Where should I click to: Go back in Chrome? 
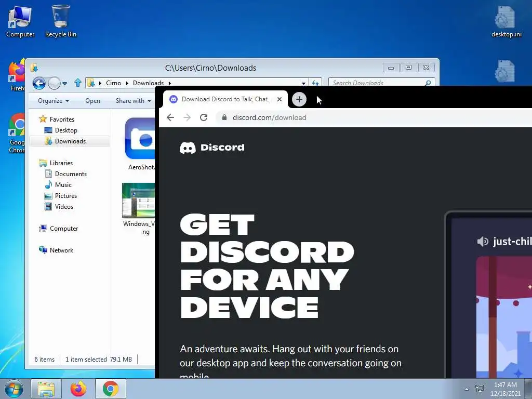(x=170, y=117)
